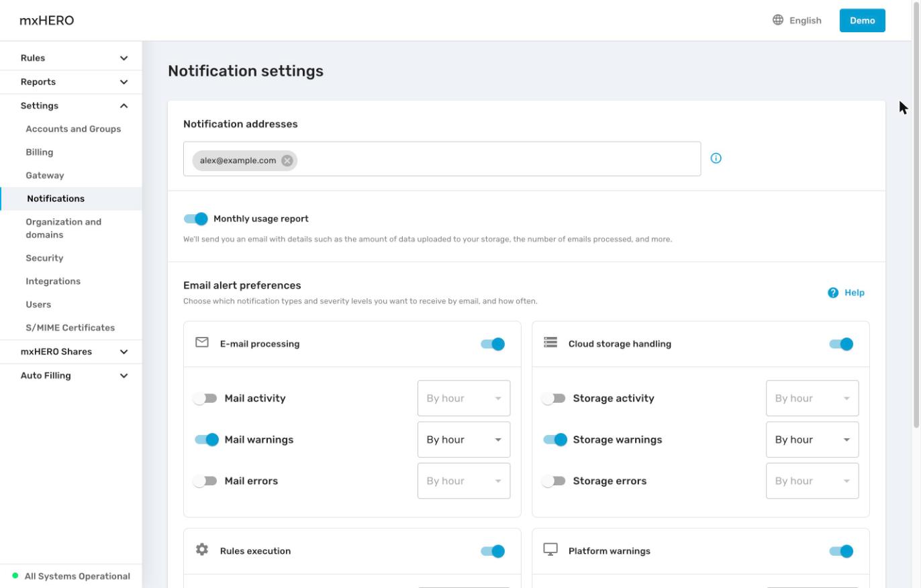Click the Platform warnings monitor icon

click(550, 550)
